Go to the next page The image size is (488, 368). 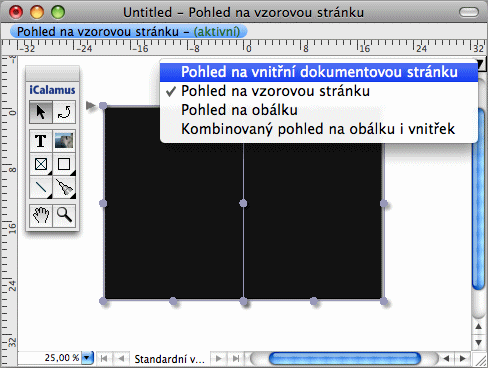[x=219, y=359]
